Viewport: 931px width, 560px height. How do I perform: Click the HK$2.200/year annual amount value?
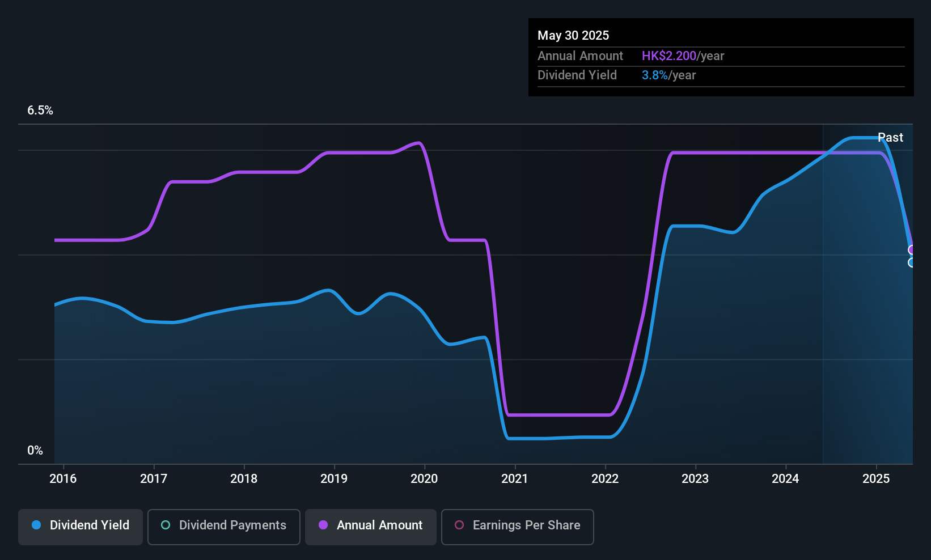(x=683, y=56)
